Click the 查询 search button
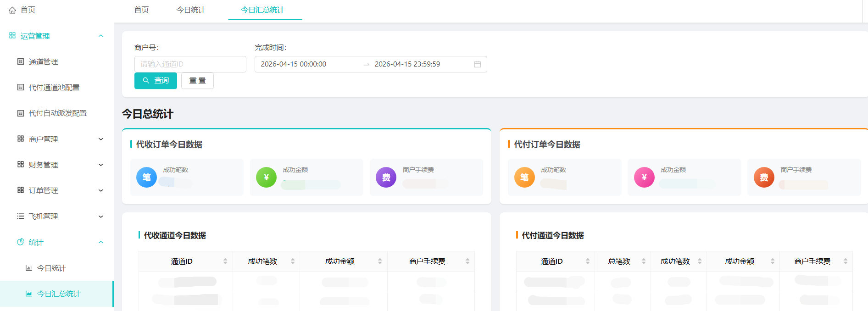The height and width of the screenshot is (311, 868). click(x=156, y=80)
